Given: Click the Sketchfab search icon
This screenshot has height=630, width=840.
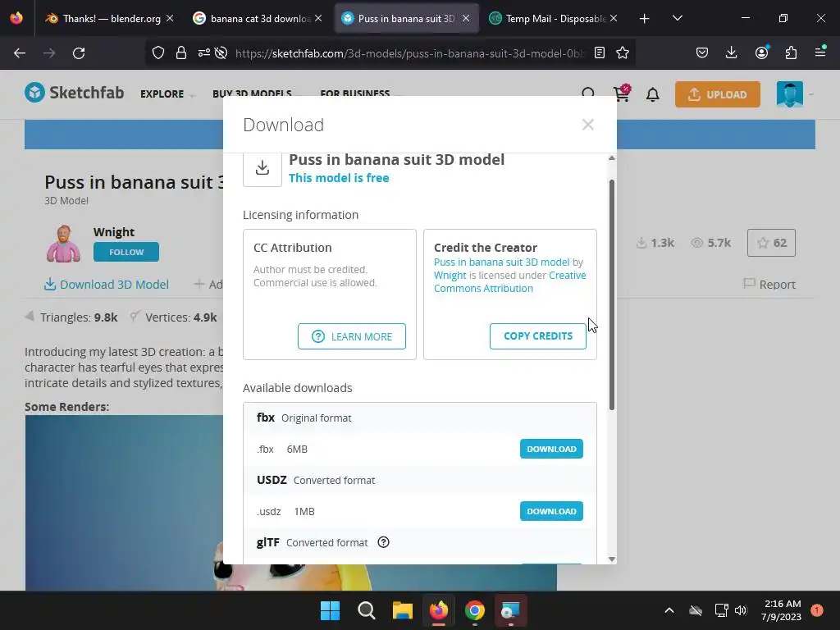Looking at the screenshot, I should click(x=588, y=92).
